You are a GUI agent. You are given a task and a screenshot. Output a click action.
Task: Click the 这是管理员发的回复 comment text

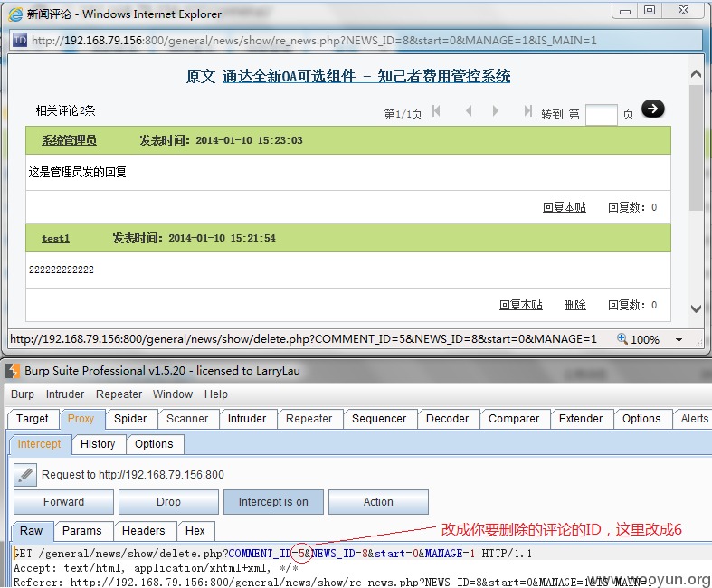(x=78, y=172)
